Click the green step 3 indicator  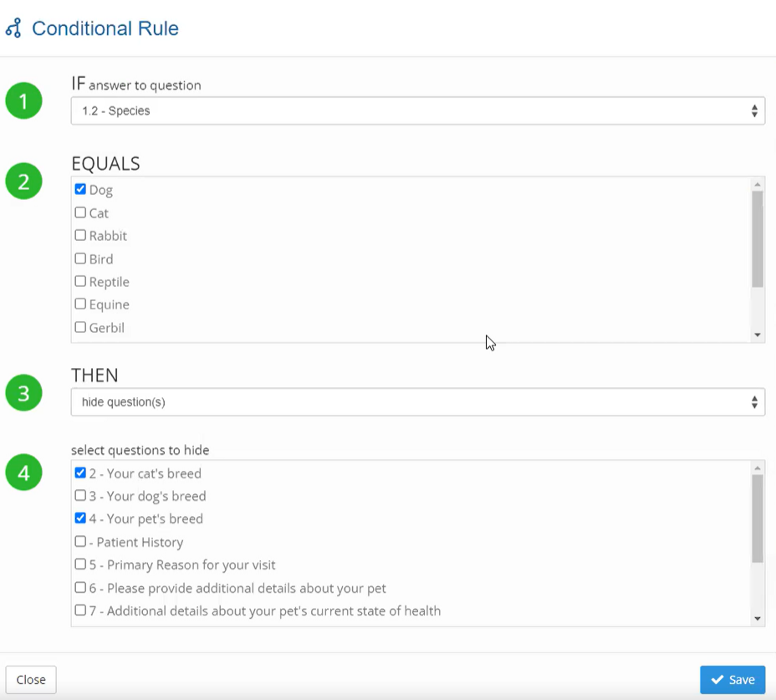pyautogui.click(x=23, y=392)
